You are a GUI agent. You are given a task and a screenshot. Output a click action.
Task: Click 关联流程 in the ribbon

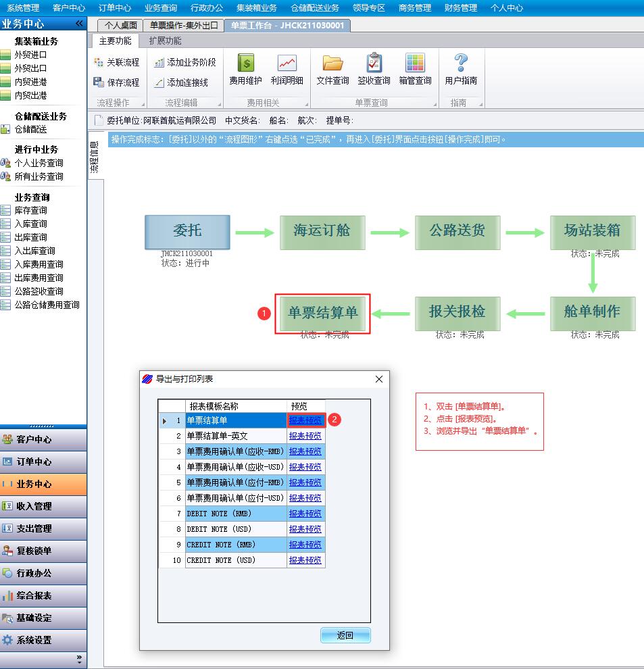(116, 62)
